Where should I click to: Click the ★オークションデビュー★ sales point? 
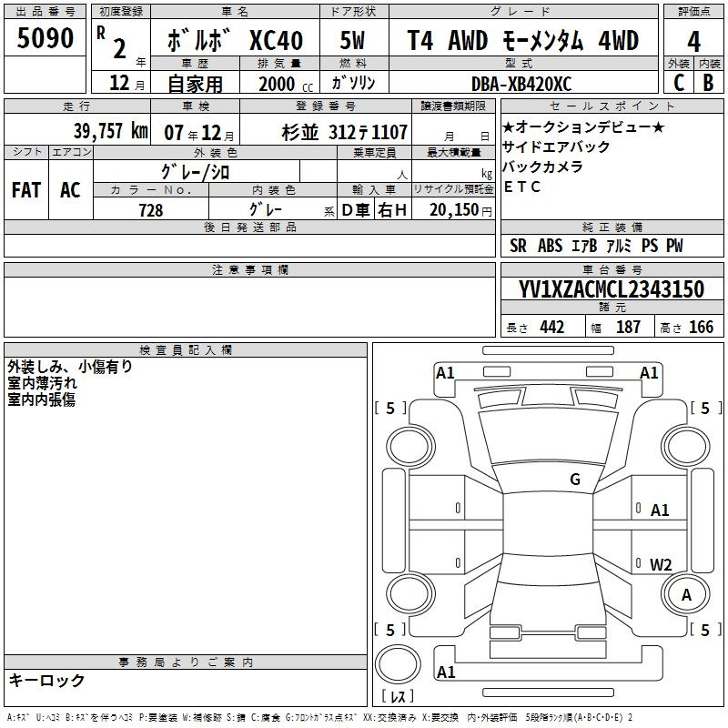point(583,126)
